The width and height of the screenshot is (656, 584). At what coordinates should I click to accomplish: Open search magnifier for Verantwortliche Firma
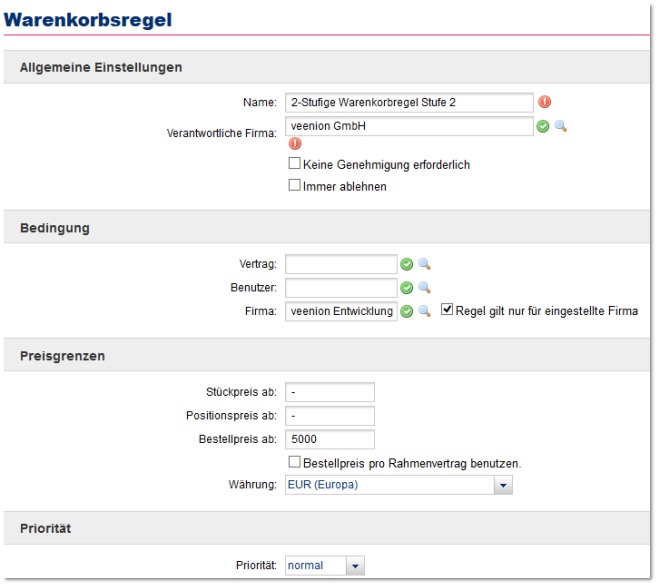(x=561, y=126)
